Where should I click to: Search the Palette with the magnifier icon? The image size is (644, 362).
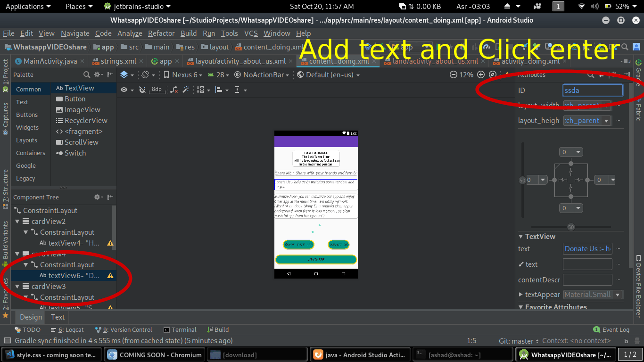tap(87, 74)
